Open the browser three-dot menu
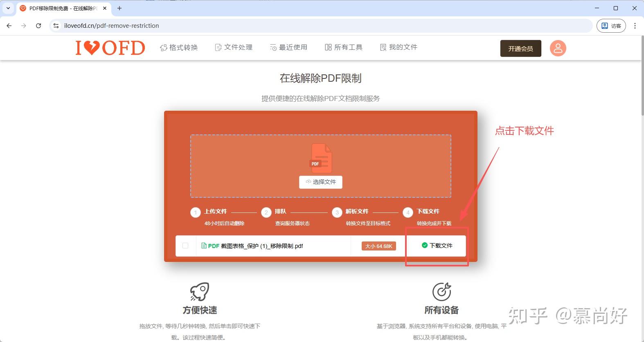This screenshot has height=342, width=644. (635, 25)
